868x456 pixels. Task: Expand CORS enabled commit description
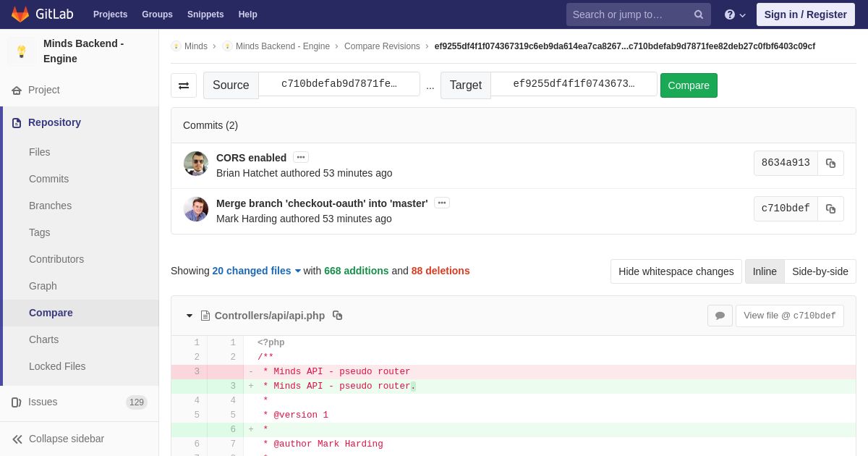[301, 157]
